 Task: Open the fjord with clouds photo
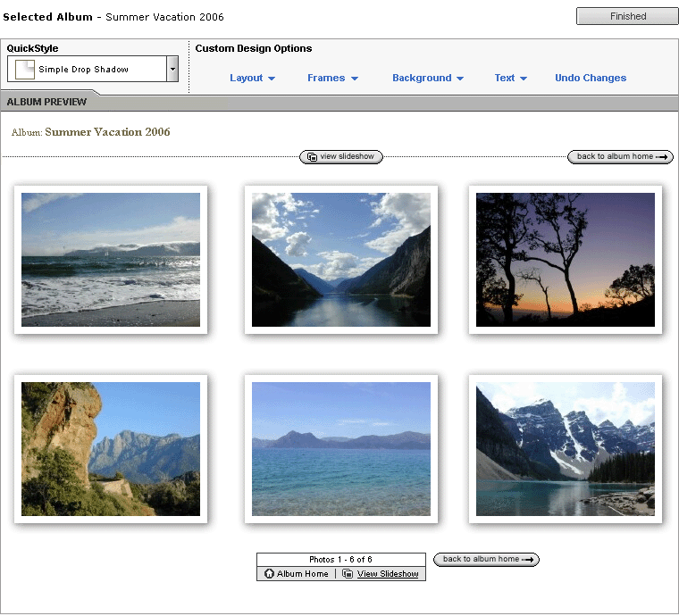tap(341, 260)
